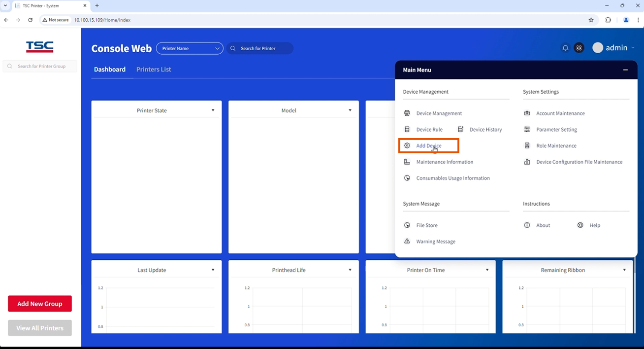Bookmark this page with star icon
This screenshot has width=644, height=349.
[591, 20]
